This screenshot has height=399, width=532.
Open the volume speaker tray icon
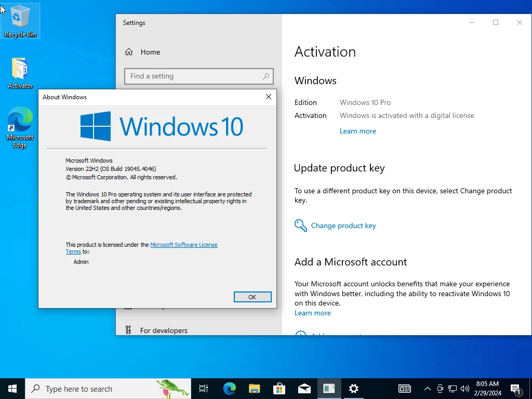click(x=465, y=389)
